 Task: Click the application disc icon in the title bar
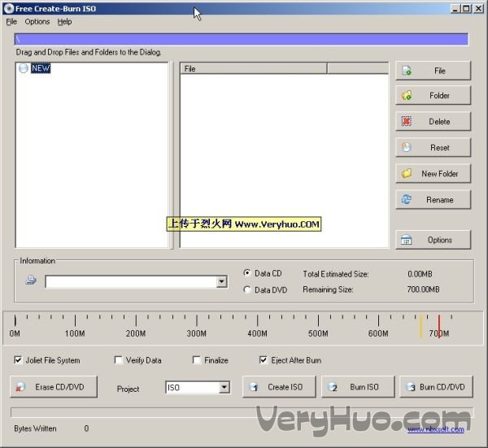pos(8,8)
